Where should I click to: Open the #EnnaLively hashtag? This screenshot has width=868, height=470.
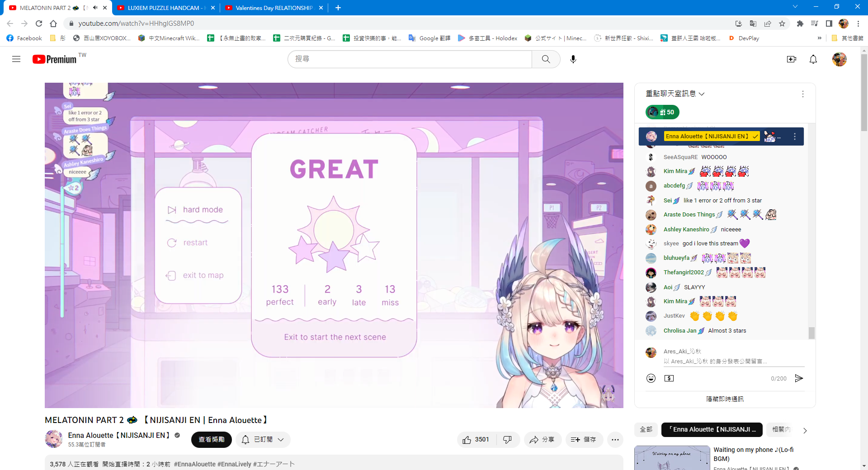[234, 464]
